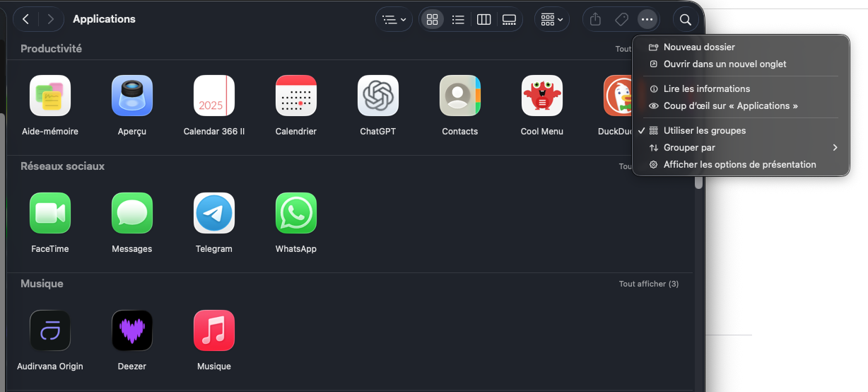
Task: Select the WhatsApp app icon
Action: pyautogui.click(x=296, y=213)
